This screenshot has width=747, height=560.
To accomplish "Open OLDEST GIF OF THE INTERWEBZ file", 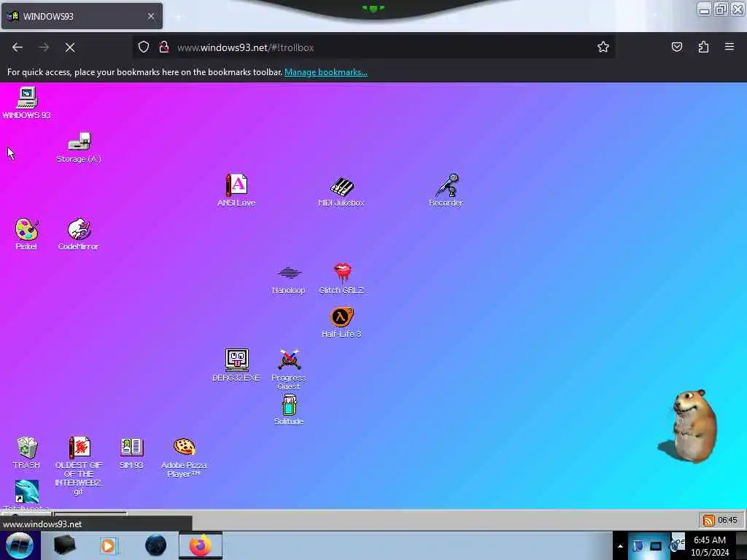I will point(80,448).
